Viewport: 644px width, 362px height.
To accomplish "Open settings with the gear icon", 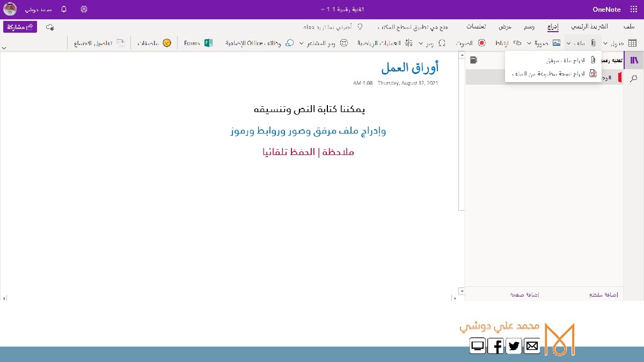I will click(x=84, y=9).
